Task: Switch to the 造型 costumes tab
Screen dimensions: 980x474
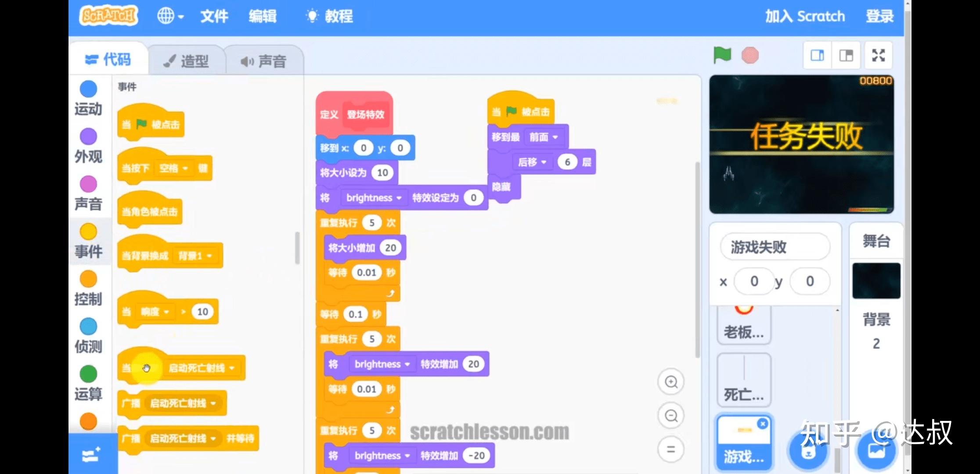Action: (x=187, y=60)
